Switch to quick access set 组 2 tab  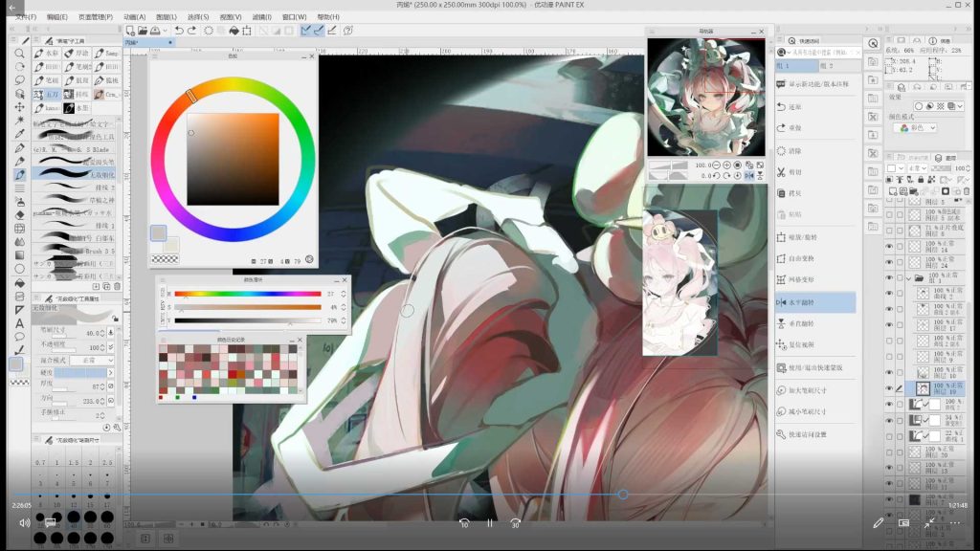point(837,66)
